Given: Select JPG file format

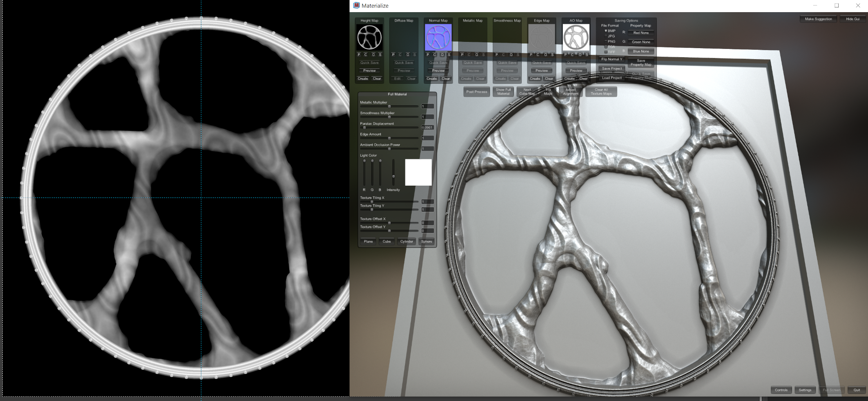Looking at the screenshot, I should (610, 36).
